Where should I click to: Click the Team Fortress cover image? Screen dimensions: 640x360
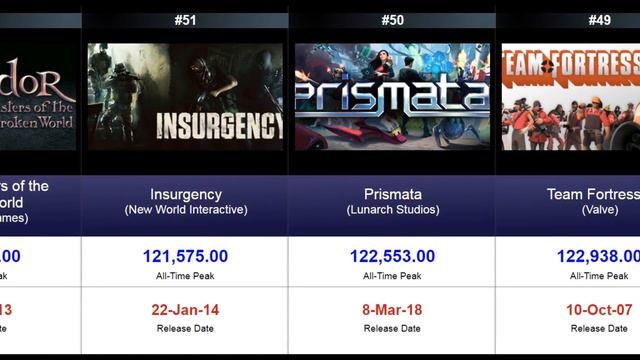[x=571, y=97]
